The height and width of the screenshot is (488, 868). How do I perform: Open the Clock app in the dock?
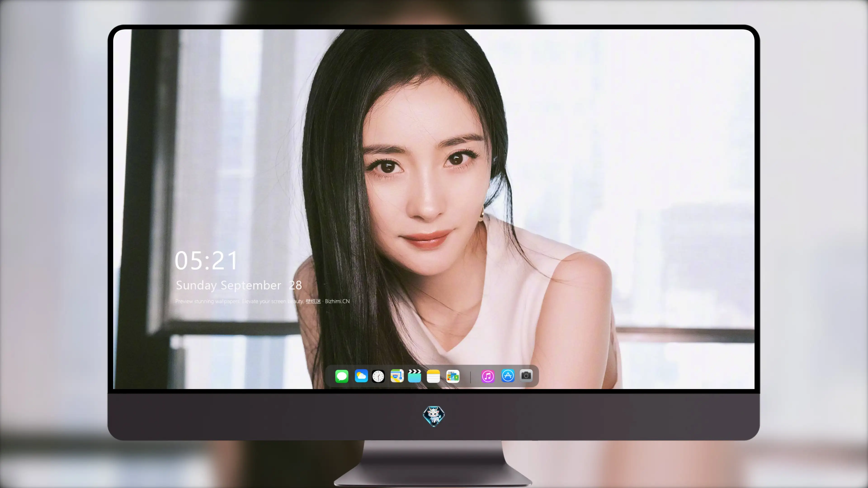point(378,376)
